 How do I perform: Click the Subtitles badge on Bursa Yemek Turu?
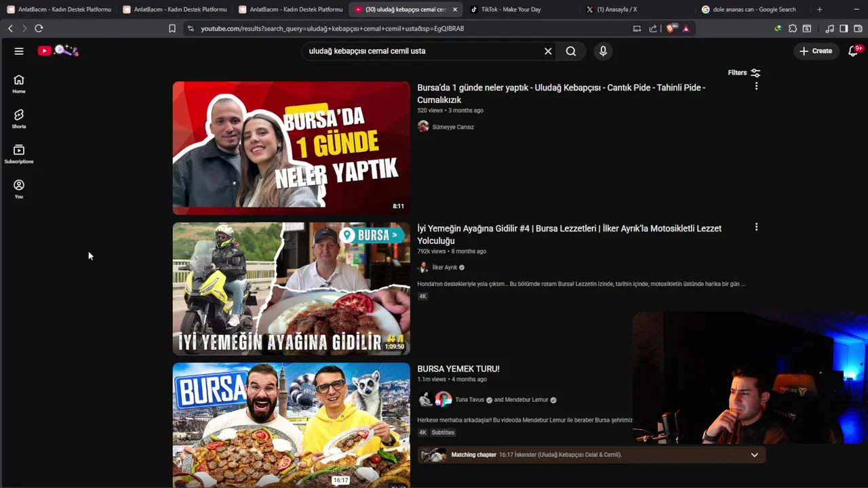[443, 432]
